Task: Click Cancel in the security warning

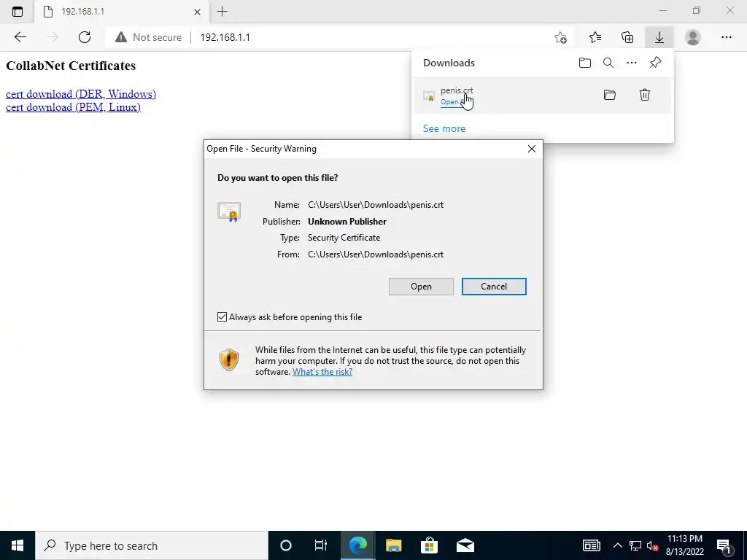Action: click(x=494, y=287)
